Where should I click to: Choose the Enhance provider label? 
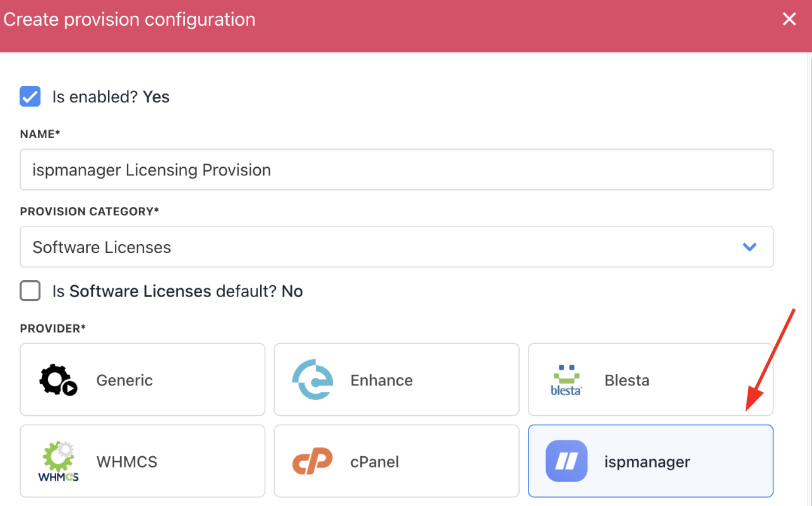point(381,380)
